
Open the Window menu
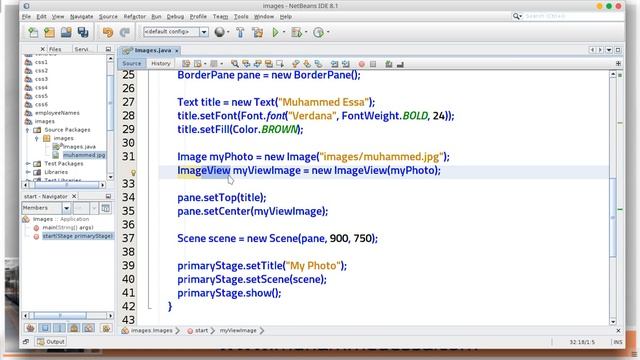pyautogui.click(x=264, y=17)
